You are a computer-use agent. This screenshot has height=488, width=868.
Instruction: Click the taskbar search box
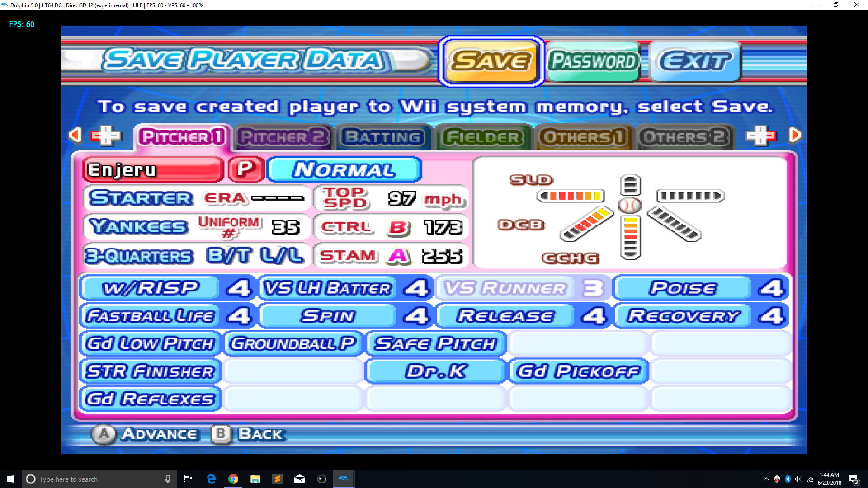pos(99,479)
